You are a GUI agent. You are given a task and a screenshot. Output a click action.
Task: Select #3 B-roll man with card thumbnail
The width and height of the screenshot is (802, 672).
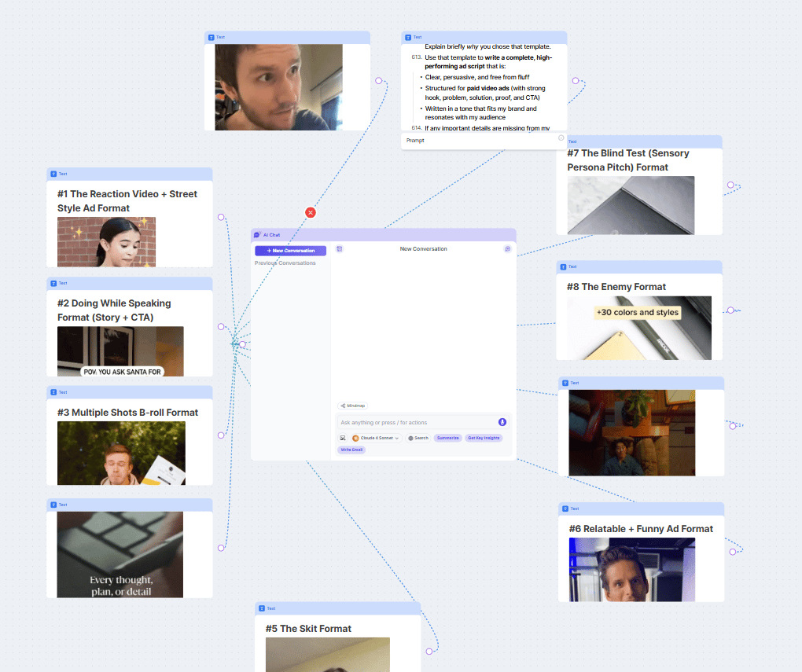(121, 454)
